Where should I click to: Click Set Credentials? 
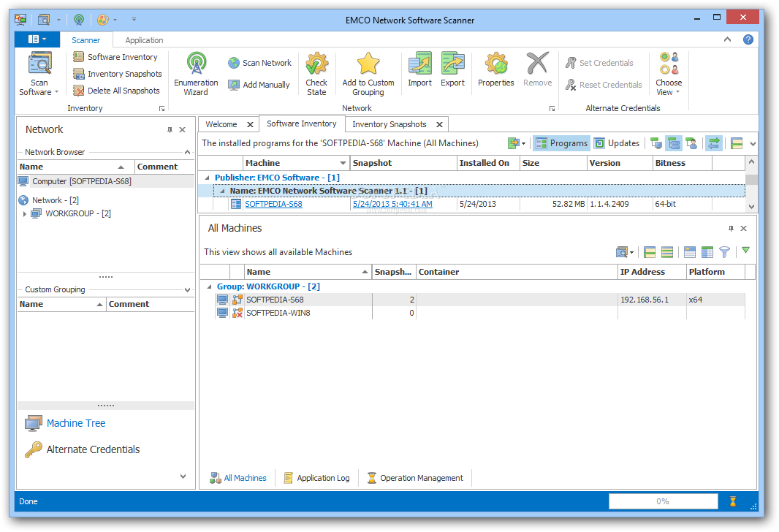pyautogui.click(x=599, y=63)
